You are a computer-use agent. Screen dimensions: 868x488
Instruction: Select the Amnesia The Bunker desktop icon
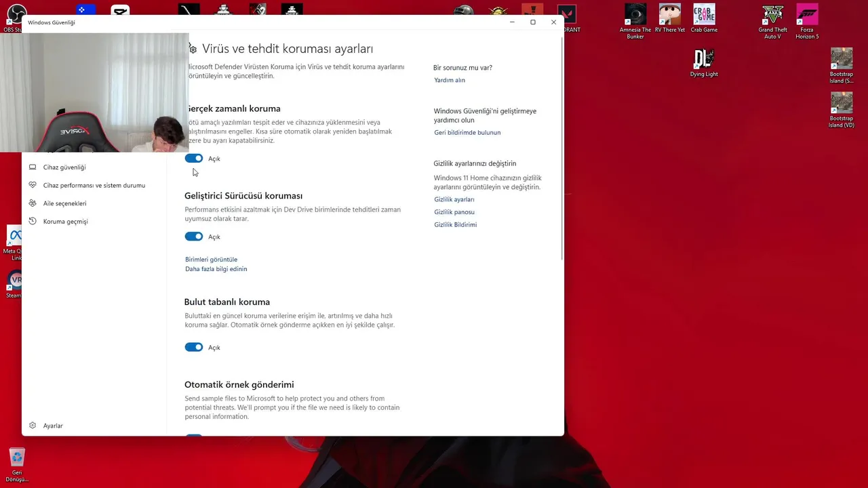click(x=635, y=22)
